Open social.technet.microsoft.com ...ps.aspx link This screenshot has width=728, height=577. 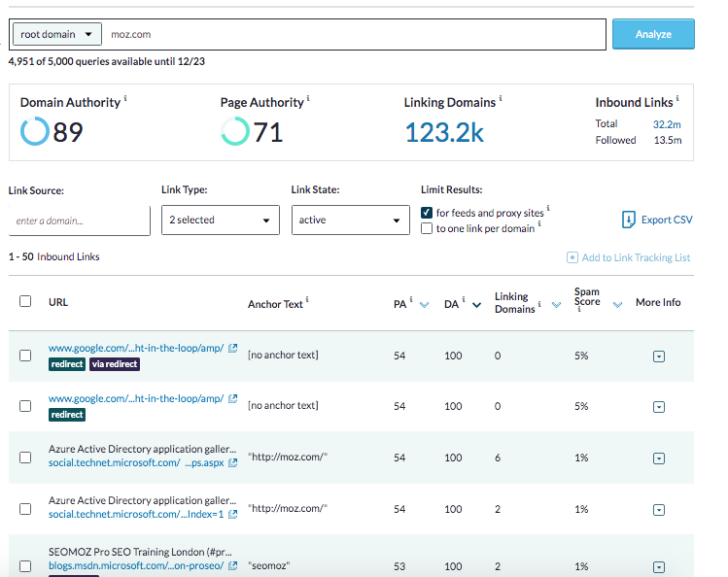(136, 463)
